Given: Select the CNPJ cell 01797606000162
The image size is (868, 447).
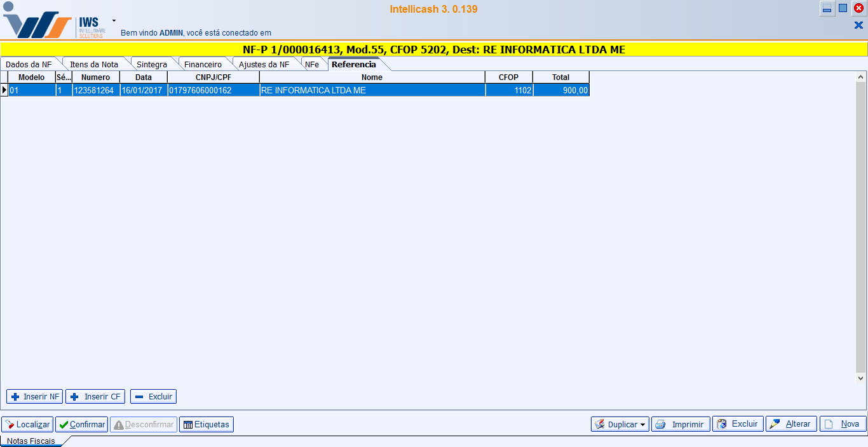Looking at the screenshot, I should point(214,90).
